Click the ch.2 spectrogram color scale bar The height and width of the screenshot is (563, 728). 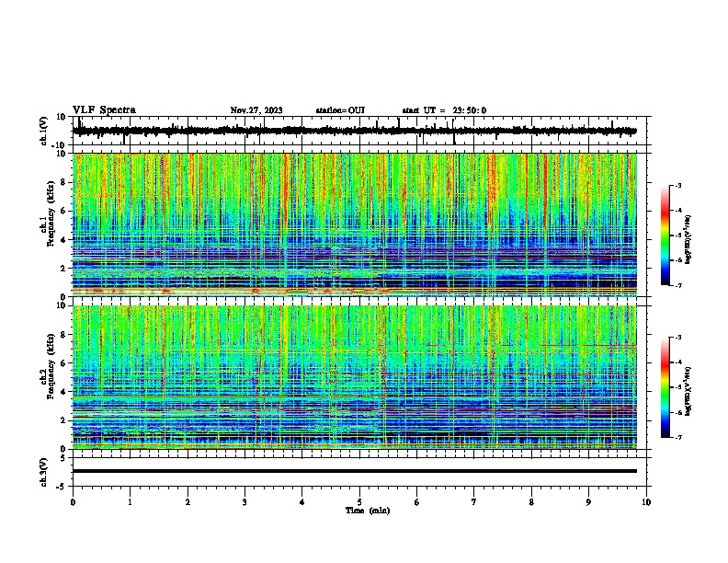point(665,387)
